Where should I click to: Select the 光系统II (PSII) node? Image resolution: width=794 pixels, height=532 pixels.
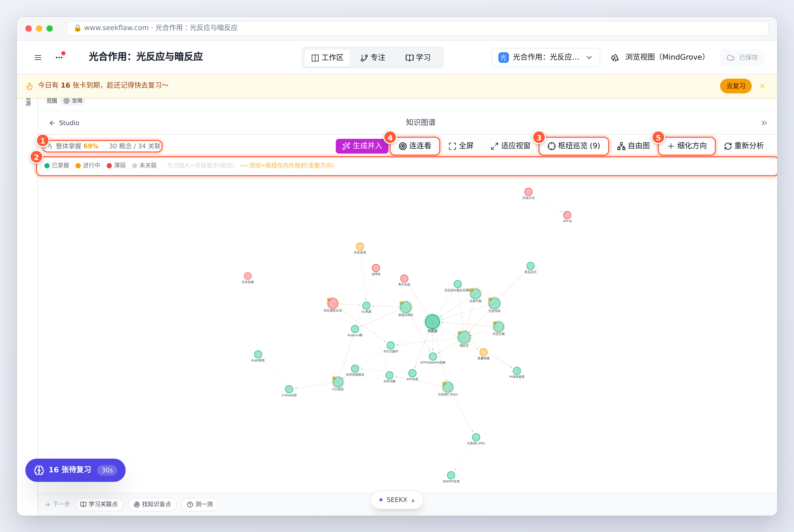coord(448,387)
